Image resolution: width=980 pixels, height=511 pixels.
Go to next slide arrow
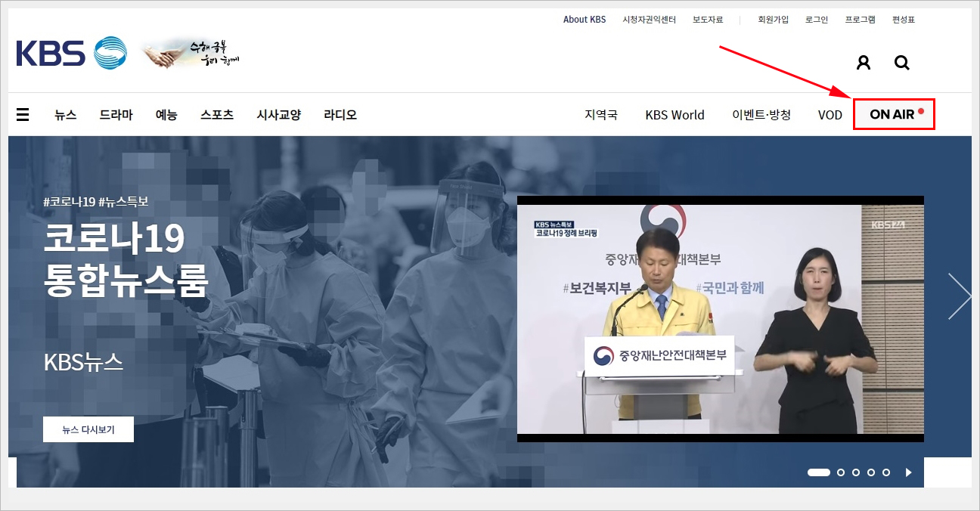pos(960,296)
